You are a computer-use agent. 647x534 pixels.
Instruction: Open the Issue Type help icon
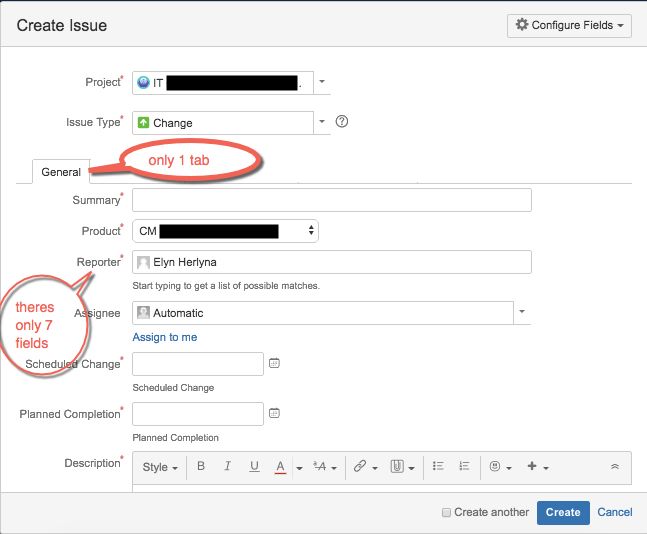tap(342, 122)
